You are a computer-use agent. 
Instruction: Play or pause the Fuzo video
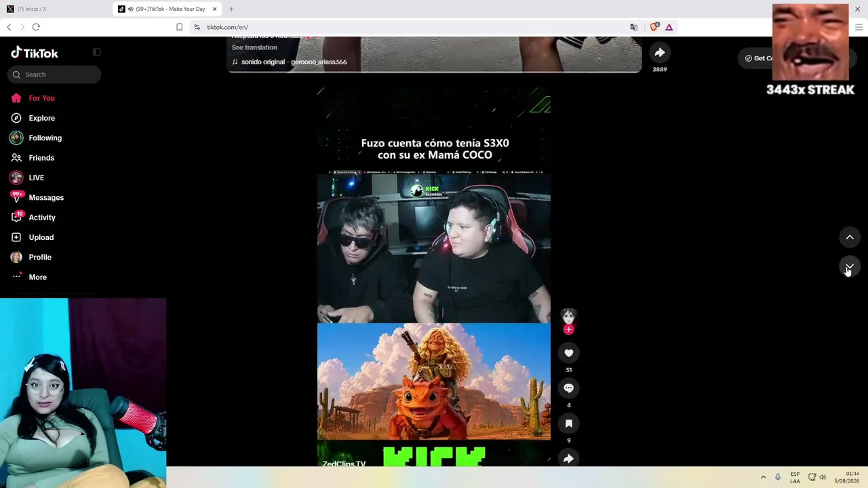coord(434,277)
